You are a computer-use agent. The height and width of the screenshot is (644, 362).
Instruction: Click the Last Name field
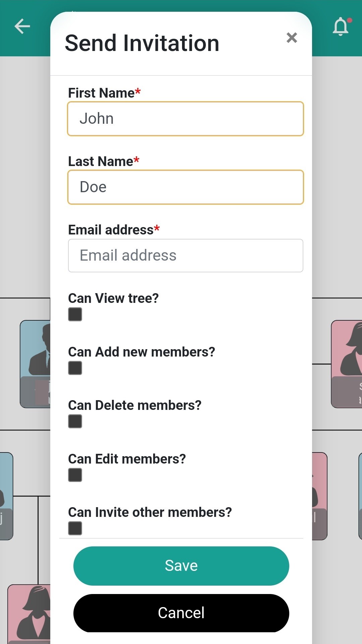pyautogui.click(x=185, y=187)
